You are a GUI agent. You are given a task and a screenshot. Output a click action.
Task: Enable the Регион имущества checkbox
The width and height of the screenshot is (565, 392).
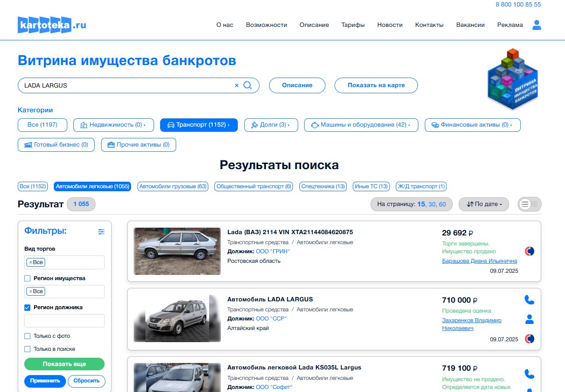[x=27, y=278]
